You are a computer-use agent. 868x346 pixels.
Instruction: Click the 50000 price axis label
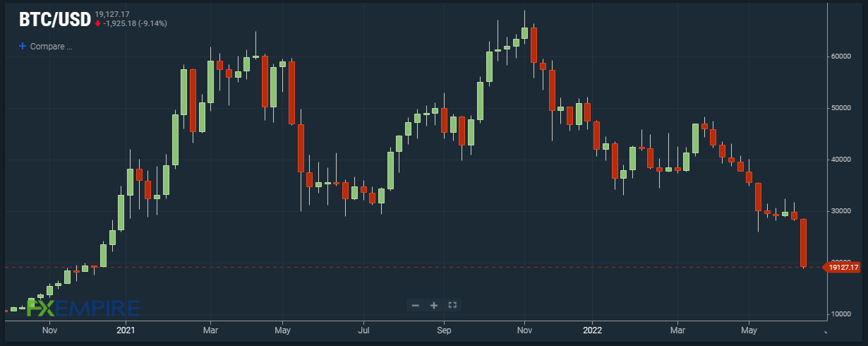[840, 108]
